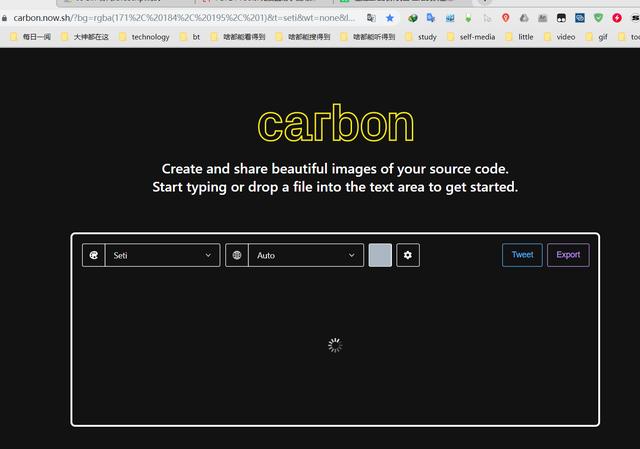This screenshot has width=640, height=449.
Task: Click the green shield adblock extension icon
Action: tap(598, 18)
